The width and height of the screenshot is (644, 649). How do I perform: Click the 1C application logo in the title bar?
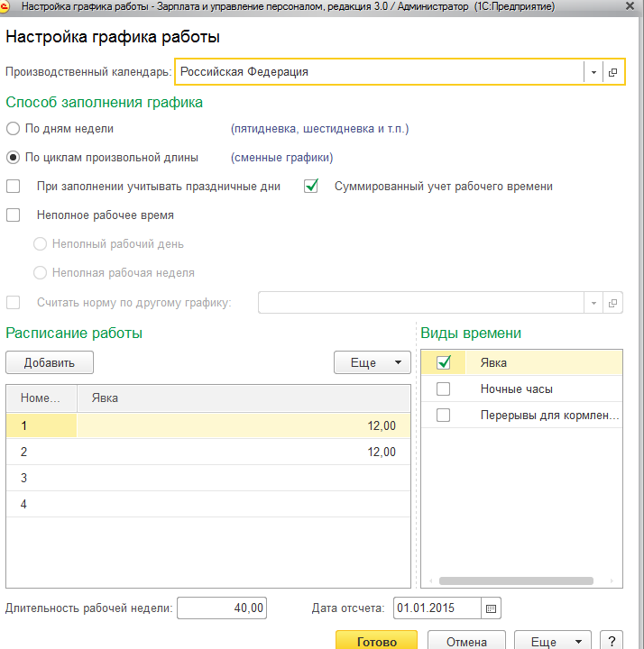5,6
